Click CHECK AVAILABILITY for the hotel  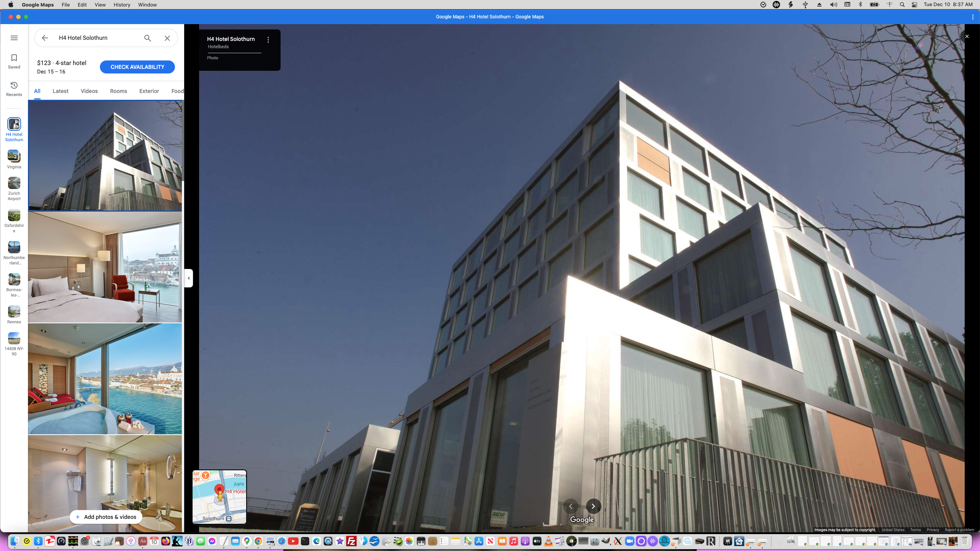pos(137,67)
